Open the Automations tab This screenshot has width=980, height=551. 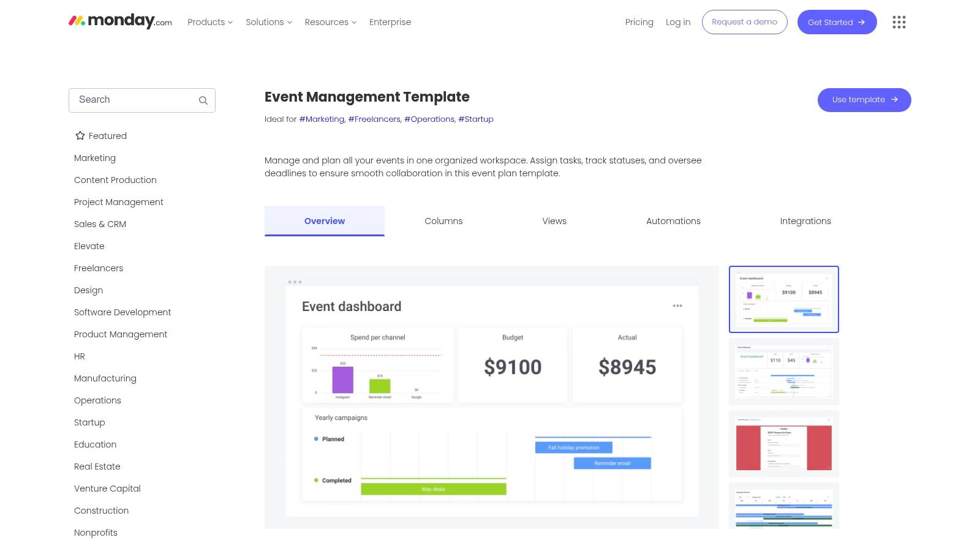673,221
